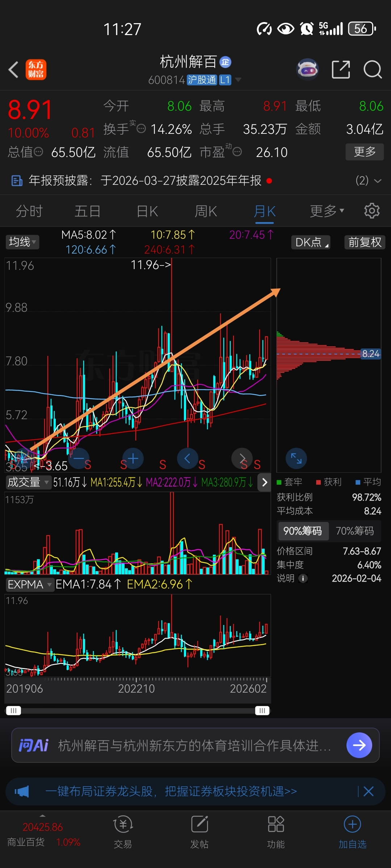The height and width of the screenshot is (868, 391).
Task: Select the 月K tab
Action: pyautogui.click(x=265, y=211)
